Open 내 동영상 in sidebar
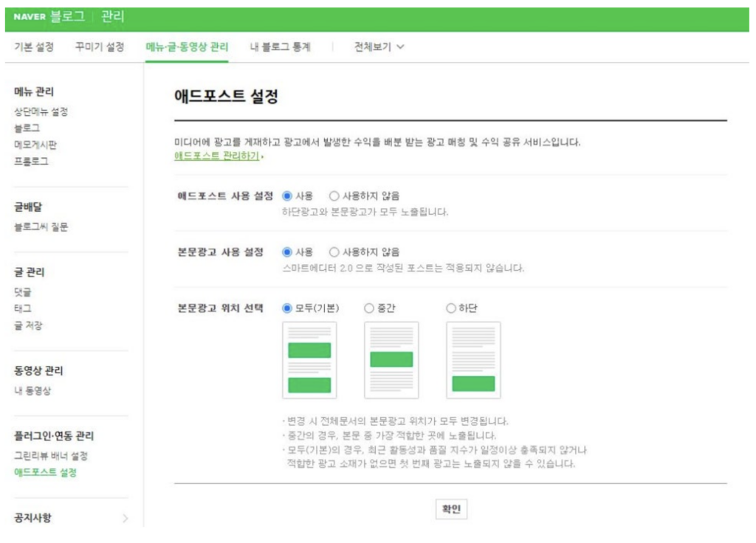The image size is (756, 543). coord(32,391)
